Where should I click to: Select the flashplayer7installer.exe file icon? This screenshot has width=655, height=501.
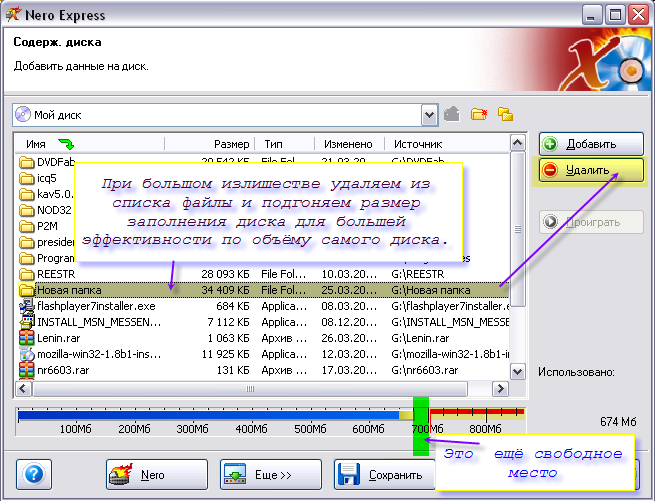point(27,306)
